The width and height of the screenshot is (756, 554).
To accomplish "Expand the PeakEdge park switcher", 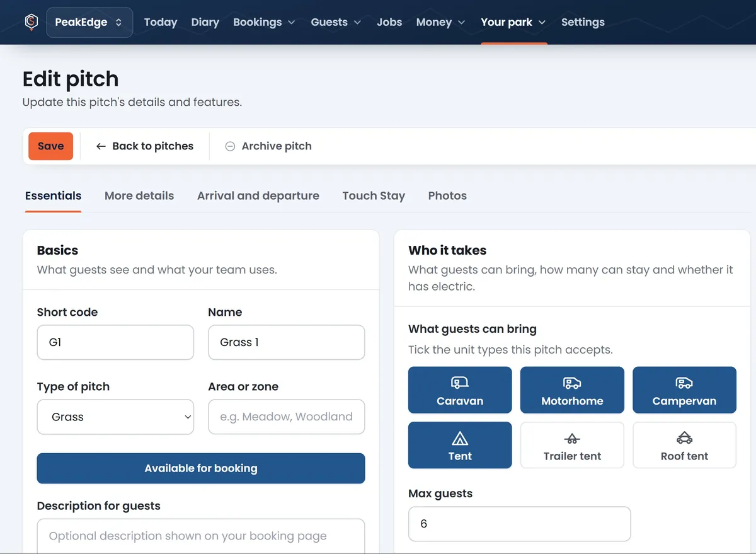I will click(x=89, y=22).
